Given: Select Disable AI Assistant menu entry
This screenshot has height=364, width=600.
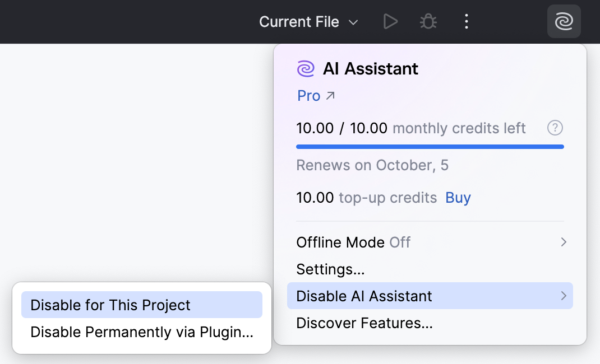Looking at the screenshot, I should coord(430,296).
